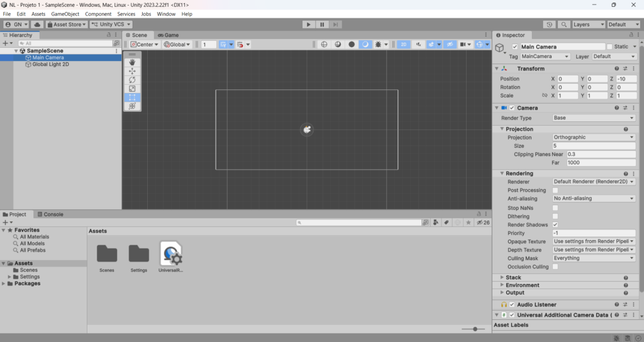Toggle scene visibility eye icon
Screen dimensions: 644x342
click(450, 45)
